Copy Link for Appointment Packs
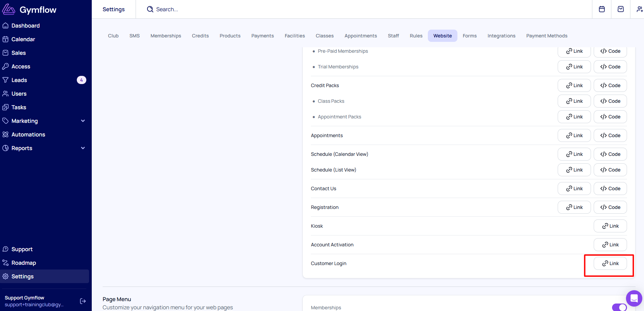The height and width of the screenshot is (311, 644). pyautogui.click(x=574, y=117)
